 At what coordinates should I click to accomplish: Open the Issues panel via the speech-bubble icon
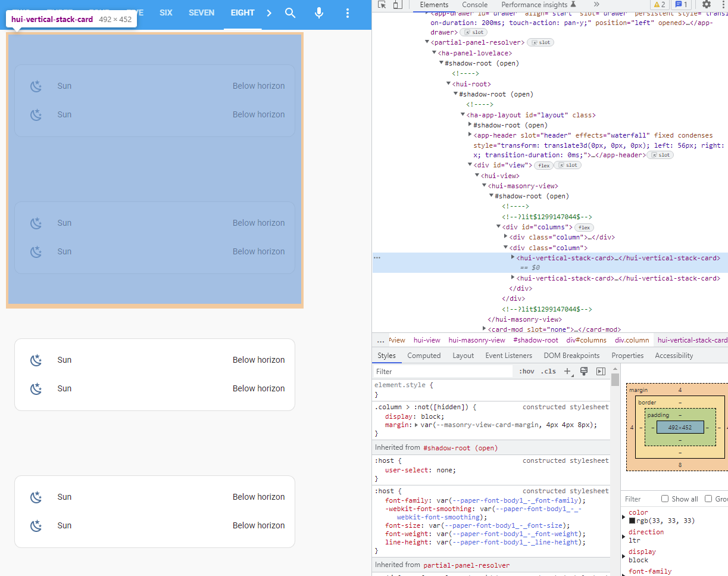(x=680, y=4)
